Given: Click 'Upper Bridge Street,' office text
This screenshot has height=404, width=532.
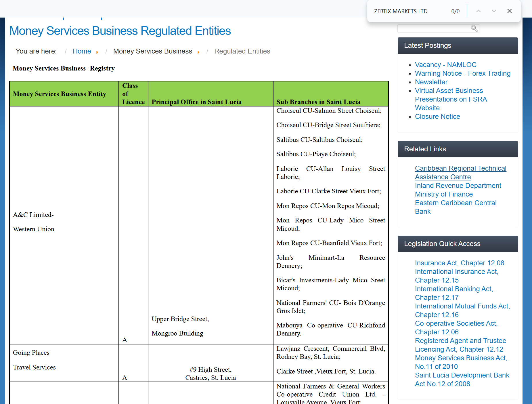Looking at the screenshot, I should click(x=180, y=319).
